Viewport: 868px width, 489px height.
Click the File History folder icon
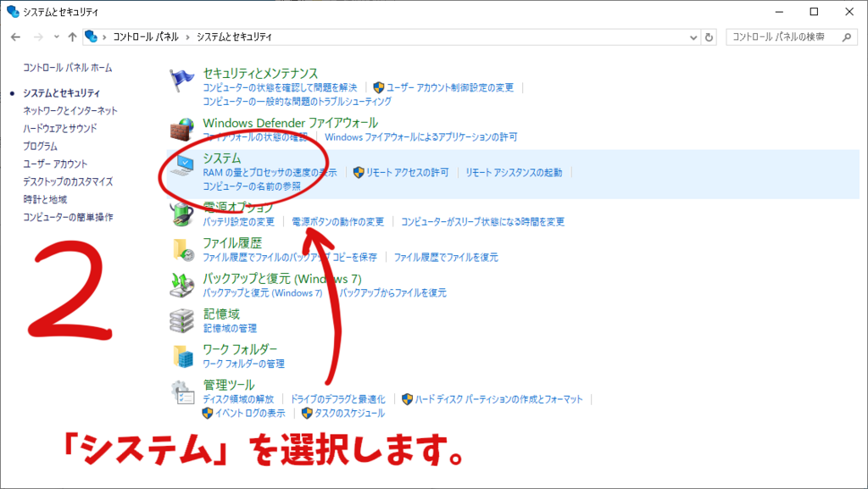click(x=181, y=250)
